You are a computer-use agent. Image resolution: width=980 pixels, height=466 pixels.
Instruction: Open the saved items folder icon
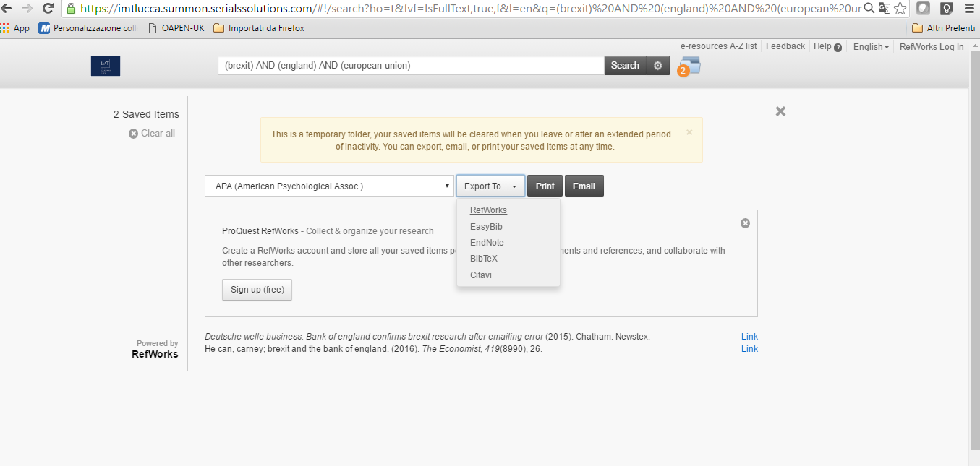point(690,66)
